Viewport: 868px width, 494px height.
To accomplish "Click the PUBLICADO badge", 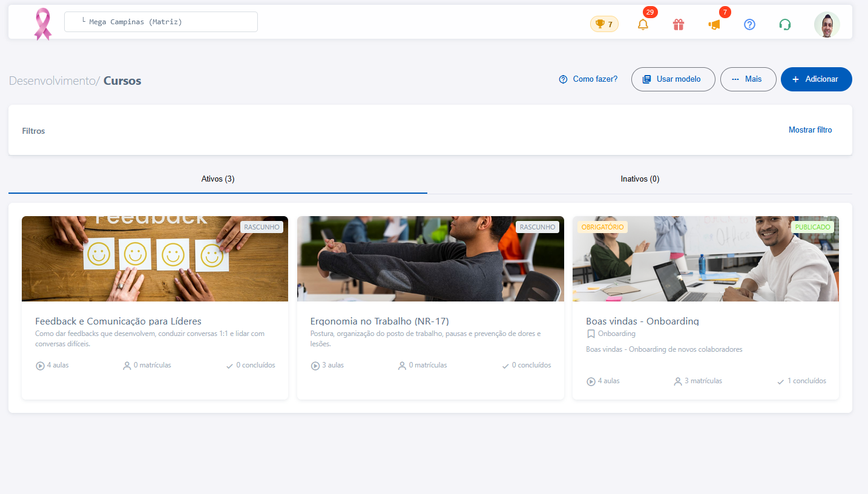I will click(812, 227).
